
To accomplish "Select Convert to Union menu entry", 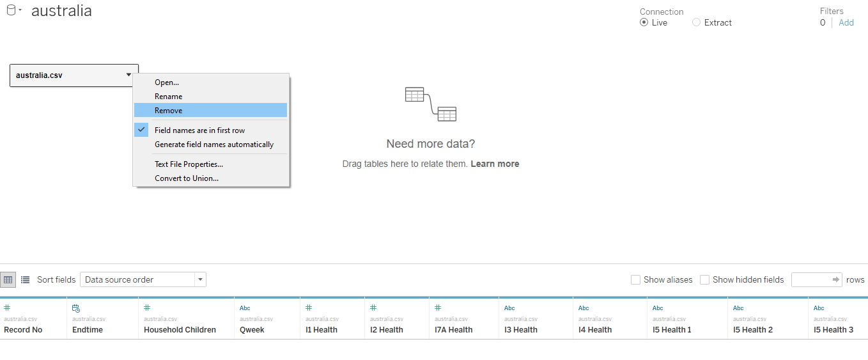I will point(187,178).
